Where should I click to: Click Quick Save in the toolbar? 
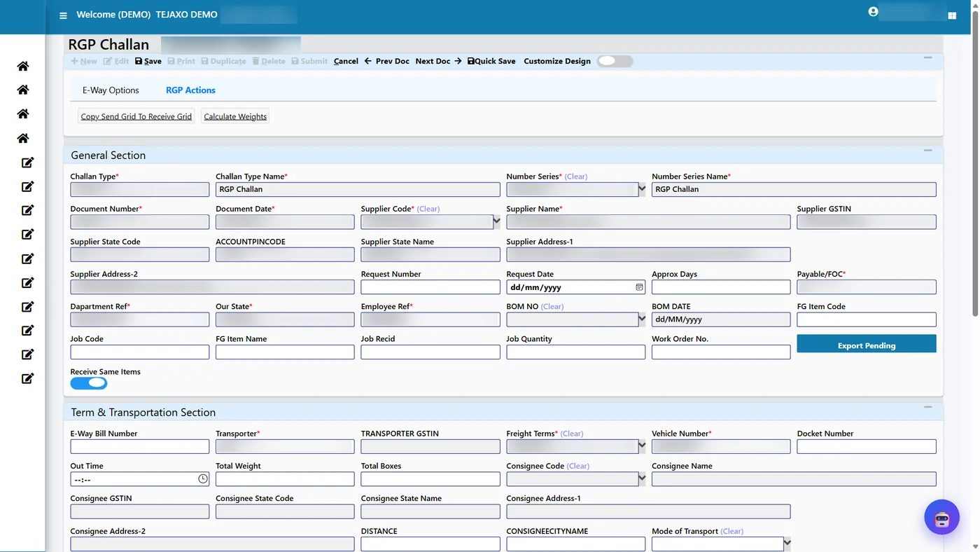[x=491, y=61]
